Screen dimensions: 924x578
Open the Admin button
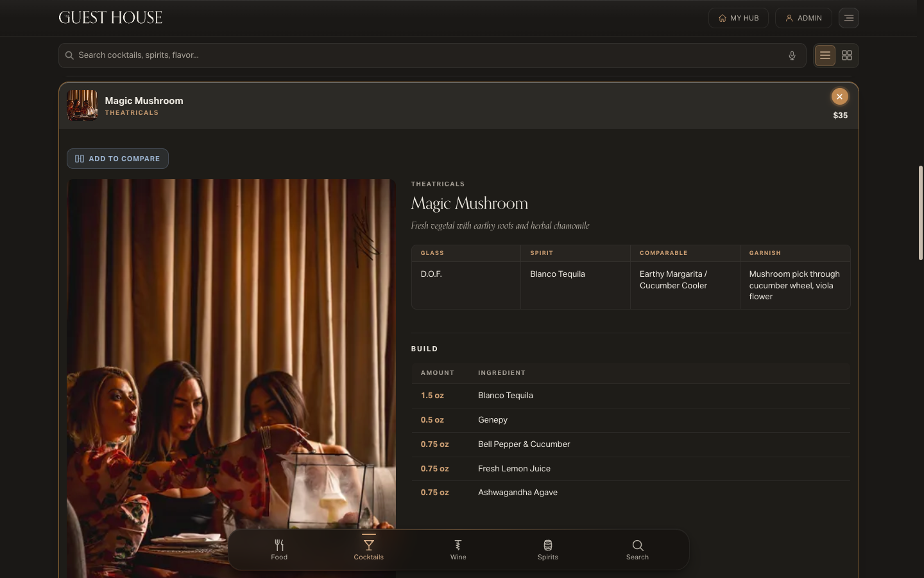(803, 18)
